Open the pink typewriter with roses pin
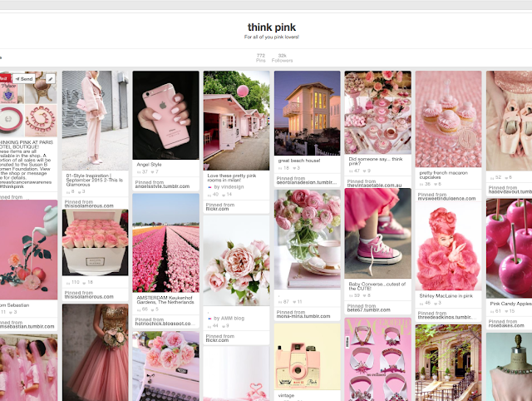Image resolution: width=532 pixels, height=401 pixels. 166,366
